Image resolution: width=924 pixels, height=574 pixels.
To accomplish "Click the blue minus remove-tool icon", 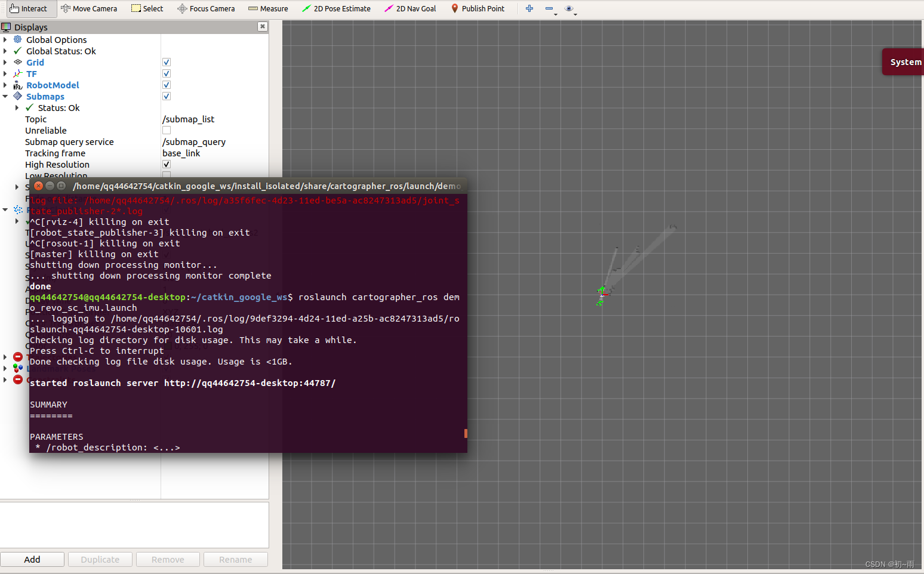I will click(549, 8).
